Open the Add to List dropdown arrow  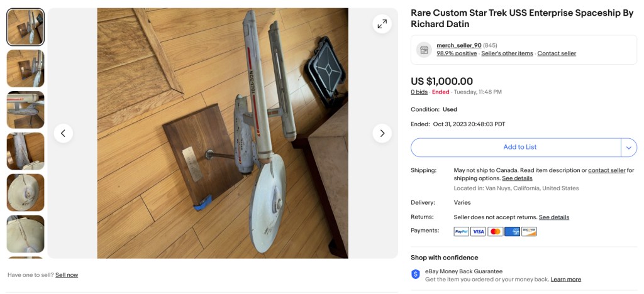pyautogui.click(x=628, y=147)
